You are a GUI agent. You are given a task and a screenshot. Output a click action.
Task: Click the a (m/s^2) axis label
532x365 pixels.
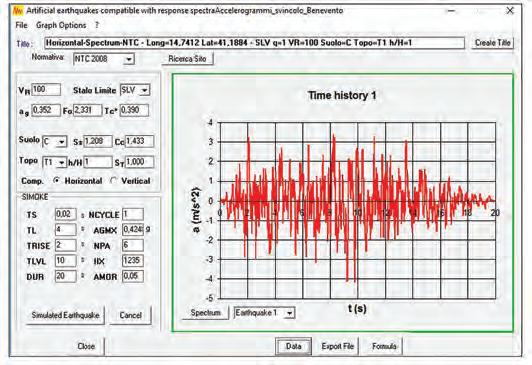197,210
